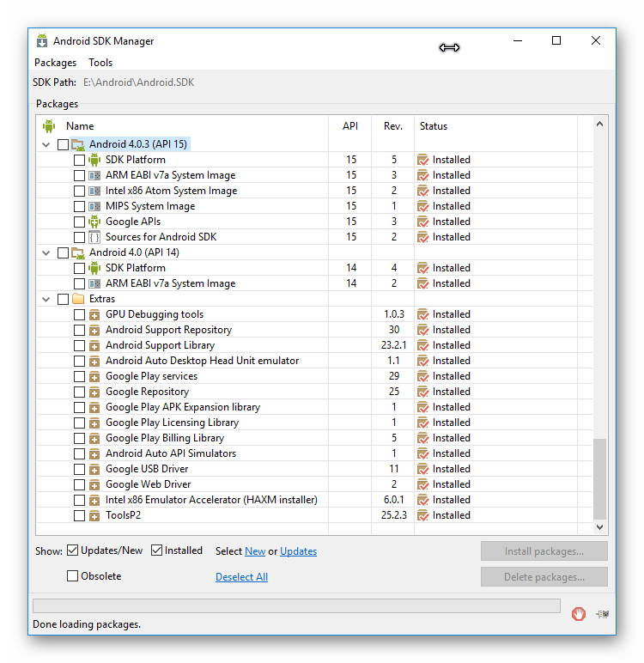This screenshot has height=663, width=644.
Task: Collapse the Extras group
Action: 46,299
